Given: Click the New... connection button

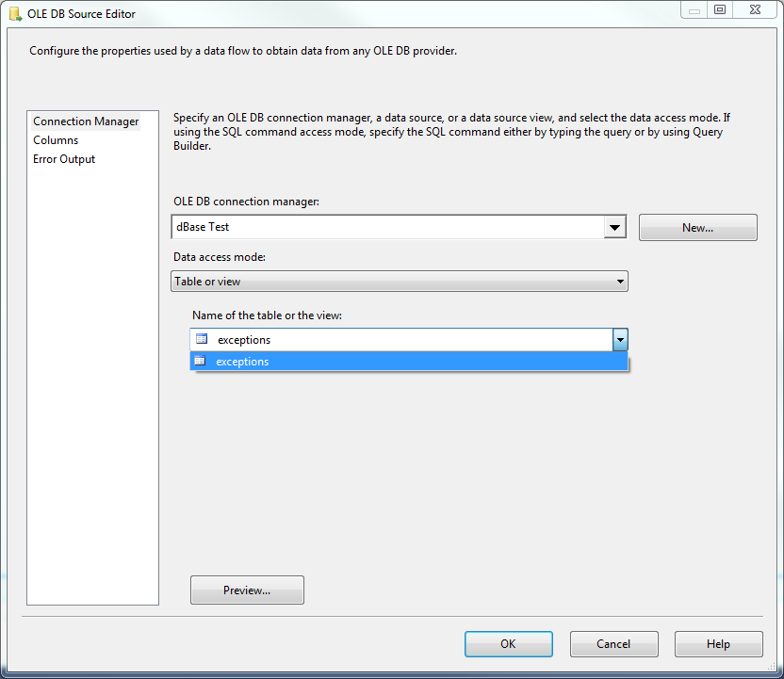Looking at the screenshot, I should coord(697,228).
